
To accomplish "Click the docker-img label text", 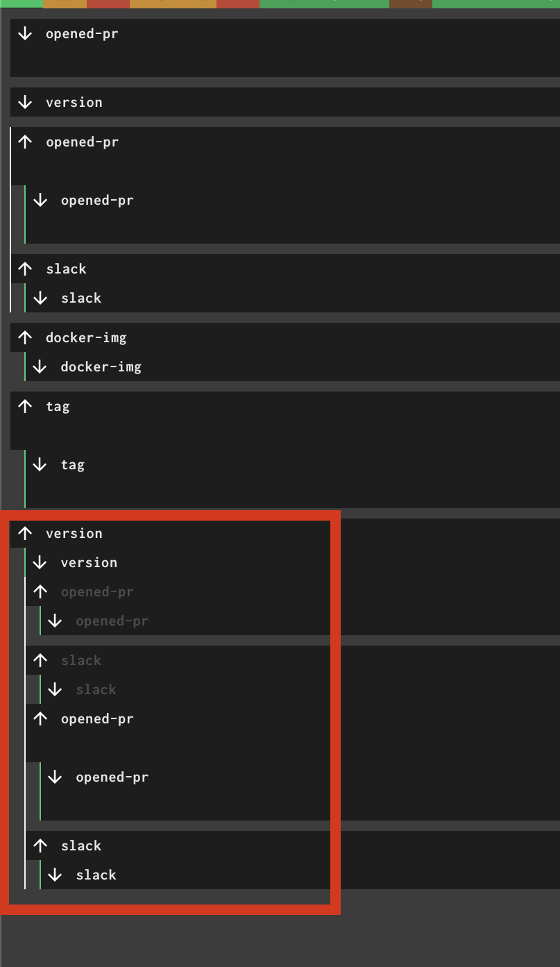I will pyautogui.click(x=85, y=337).
